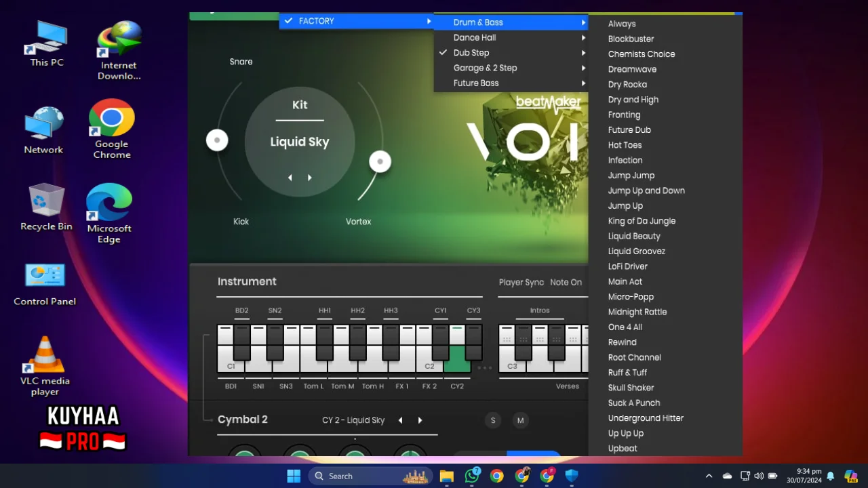Choose the Dry Rocka preset
Viewport: 868px width, 488px height.
627,85
